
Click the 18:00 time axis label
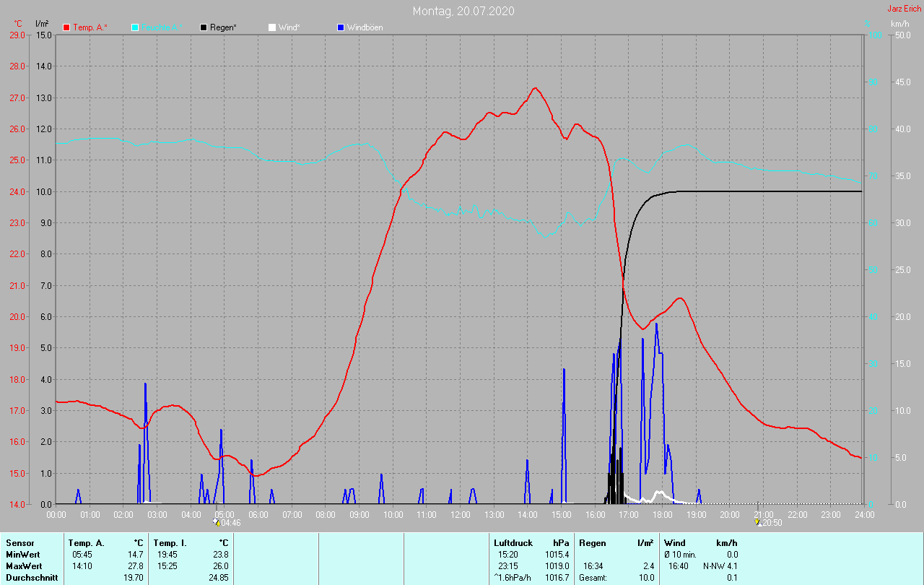pos(662,515)
